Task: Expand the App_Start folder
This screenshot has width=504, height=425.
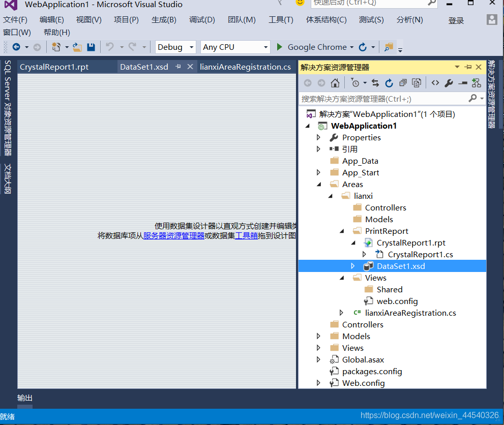Action: point(318,172)
